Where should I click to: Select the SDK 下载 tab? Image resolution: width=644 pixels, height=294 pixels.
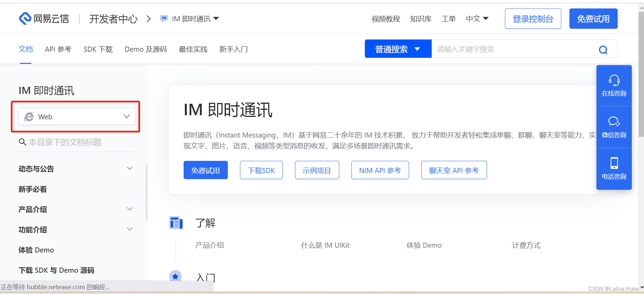(x=98, y=49)
